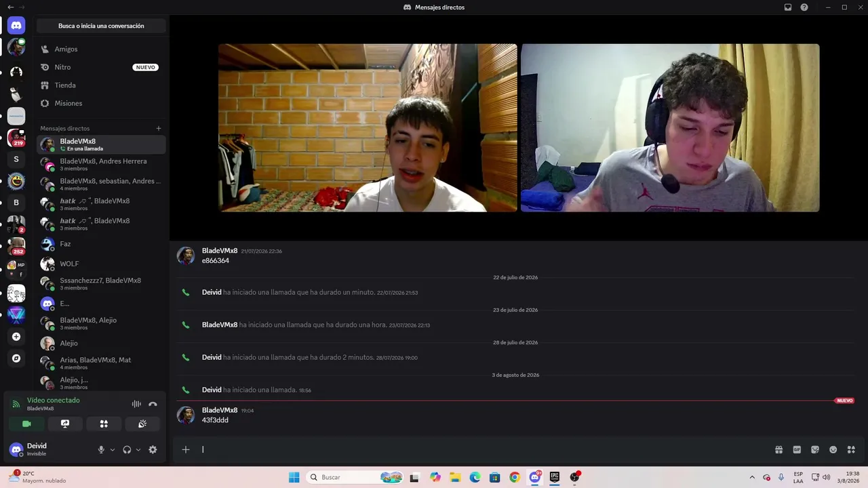This screenshot has height=488, width=868.
Task: Open Google Chrome from the taskbar
Action: click(x=515, y=477)
